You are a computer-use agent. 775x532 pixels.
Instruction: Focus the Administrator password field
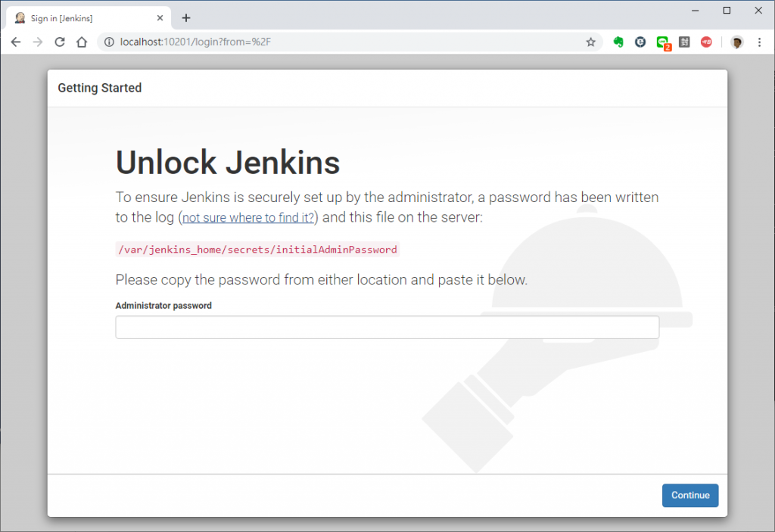pyautogui.click(x=387, y=328)
